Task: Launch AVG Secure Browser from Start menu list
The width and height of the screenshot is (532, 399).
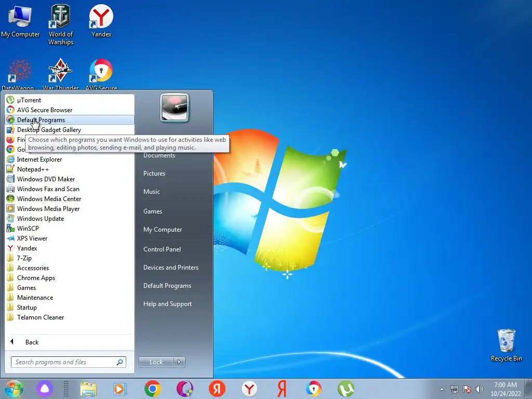Action: pyautogui.click(x=70, y=110)
